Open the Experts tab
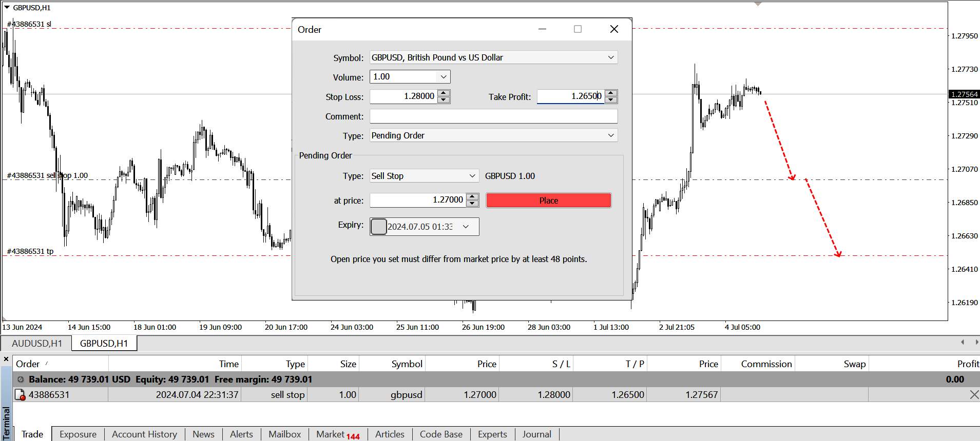Screen dimensions: 980x441 [x=492, y=434]
